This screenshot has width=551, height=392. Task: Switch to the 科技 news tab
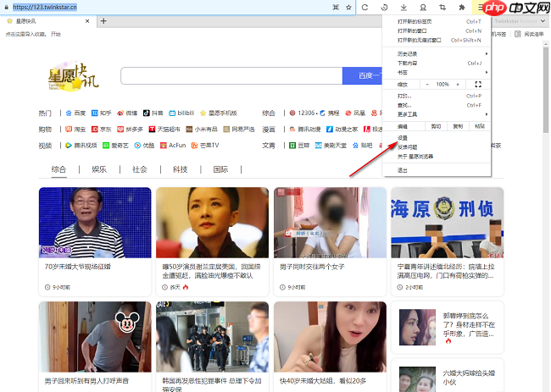pos(181,169)
